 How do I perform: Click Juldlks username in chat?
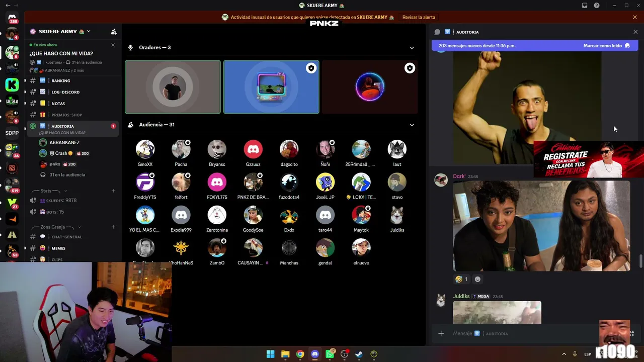click(461, 296)
